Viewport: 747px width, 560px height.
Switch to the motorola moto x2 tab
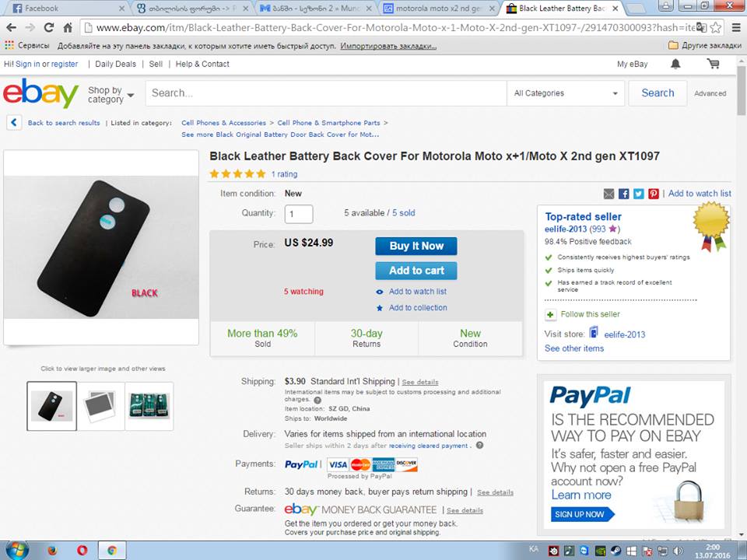pyautogui.click(x=439, y=8)
